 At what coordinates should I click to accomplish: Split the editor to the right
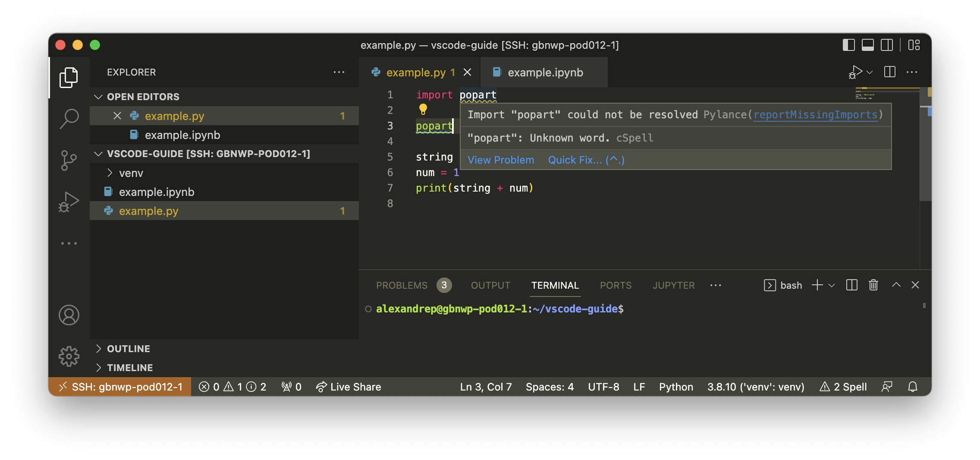[889, 72]
